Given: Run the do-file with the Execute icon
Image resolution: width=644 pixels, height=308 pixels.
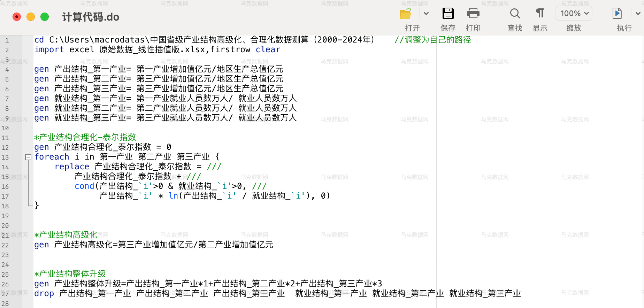Looking at the screenshot, I should pyautogui.click(x=617, y=14).
